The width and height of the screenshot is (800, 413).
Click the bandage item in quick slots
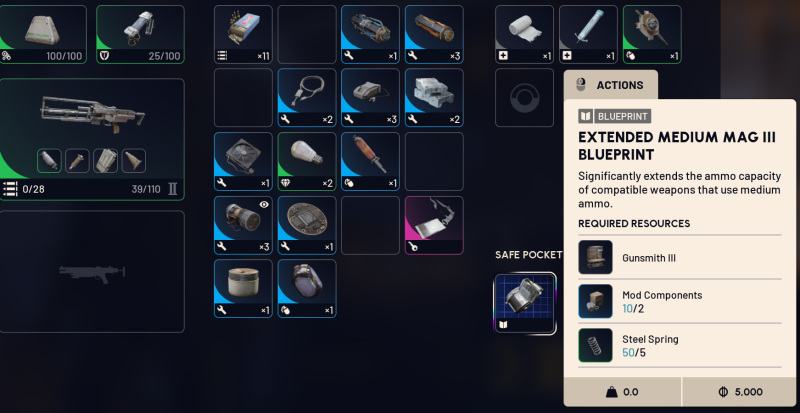tap(524, 34)
